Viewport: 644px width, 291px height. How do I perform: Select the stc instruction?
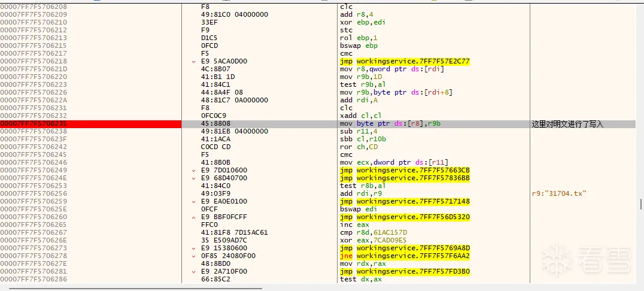[x=346, y=31]
